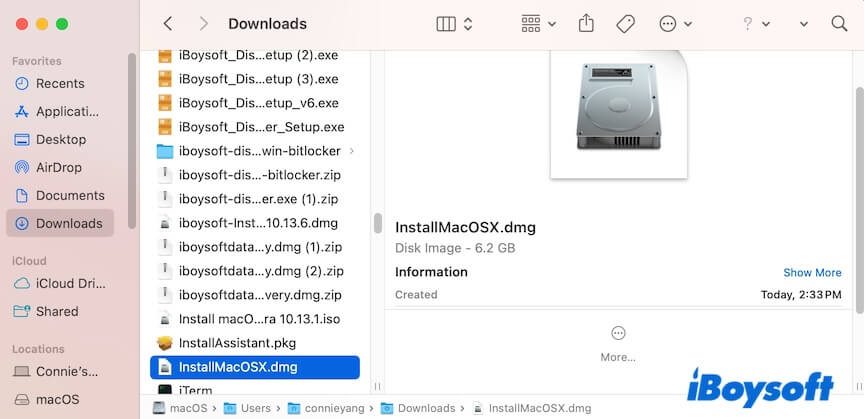Click the Show More link
The height and width of the screenshot is (419, 867).
click(812, 272)
